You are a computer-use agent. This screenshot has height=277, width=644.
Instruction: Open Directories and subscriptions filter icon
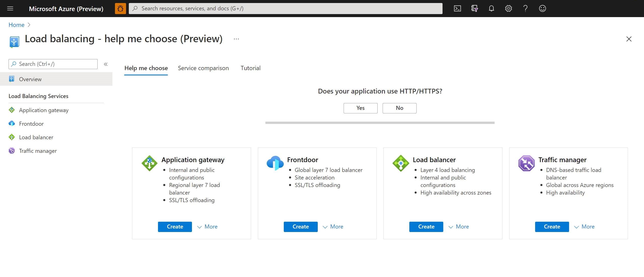[x=474, y=9]
